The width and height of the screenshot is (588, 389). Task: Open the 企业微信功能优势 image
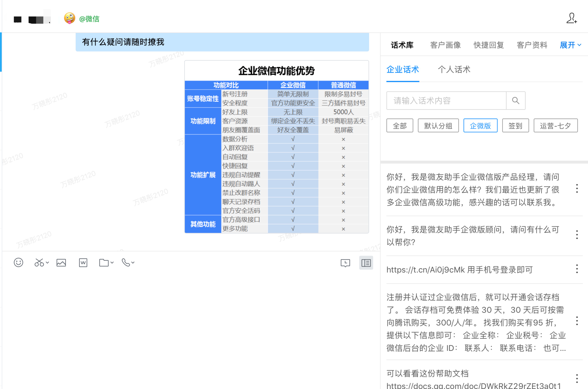point(277,147)
